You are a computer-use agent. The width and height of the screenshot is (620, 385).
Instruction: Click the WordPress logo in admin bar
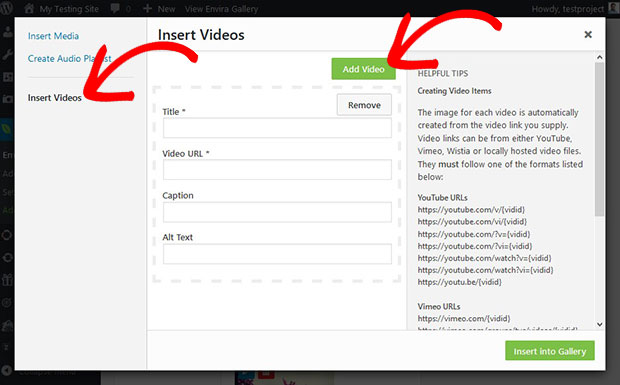tap(6, 8)
